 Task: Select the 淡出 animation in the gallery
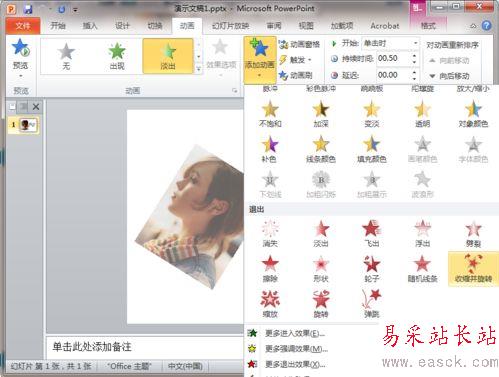click(x=168, y=56)
